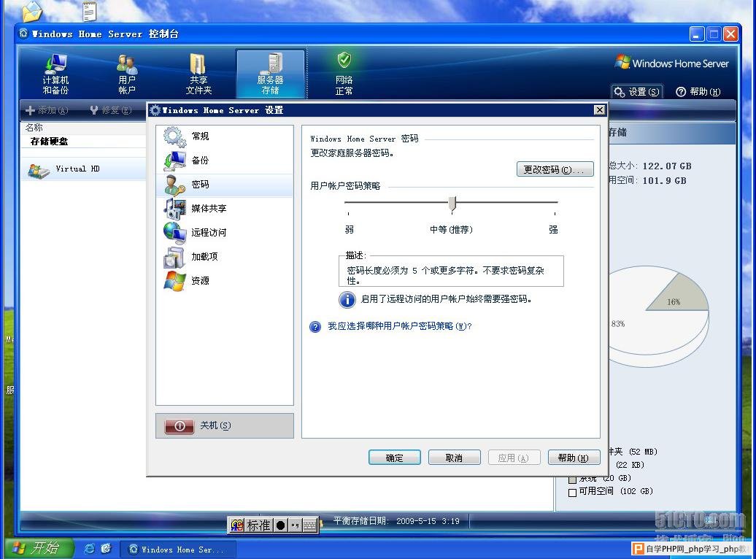Screen dimensions: 756x559
Task: Click the 常规 gear icon
Action: (174, 136)
